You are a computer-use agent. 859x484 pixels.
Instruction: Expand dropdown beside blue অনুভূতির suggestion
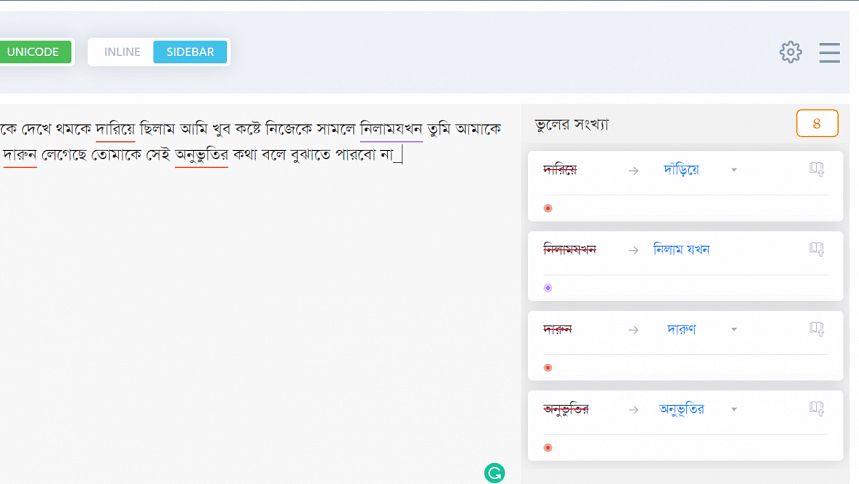click(734, 410)
